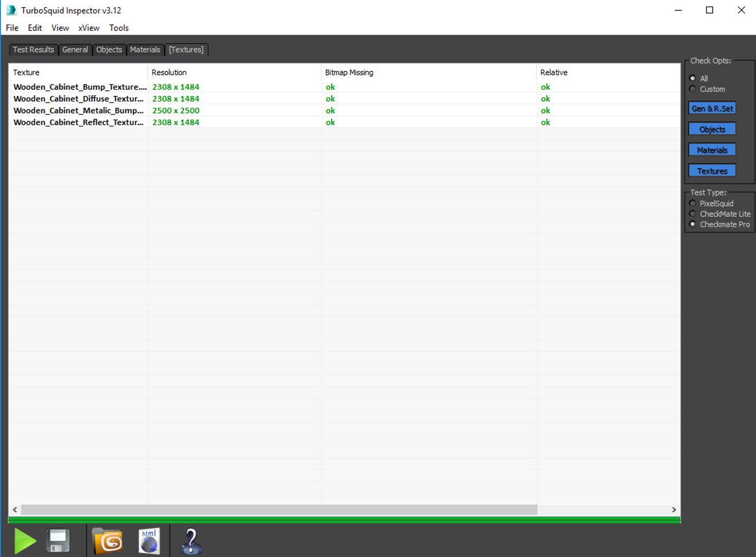Click resolution 2308 x 1484 for Bump_Texture
Viewport: 756px width, 557px height.
click(x=176, y=87)
